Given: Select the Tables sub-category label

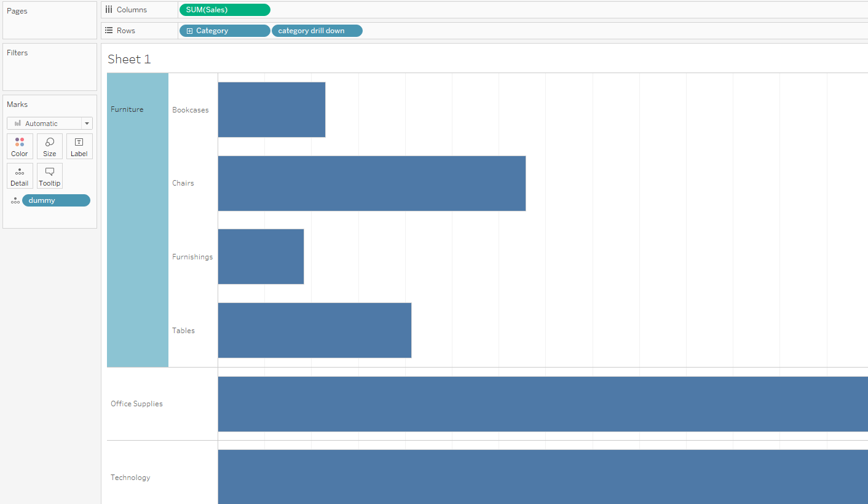Looking at the screenshot, I should point(183,331).
